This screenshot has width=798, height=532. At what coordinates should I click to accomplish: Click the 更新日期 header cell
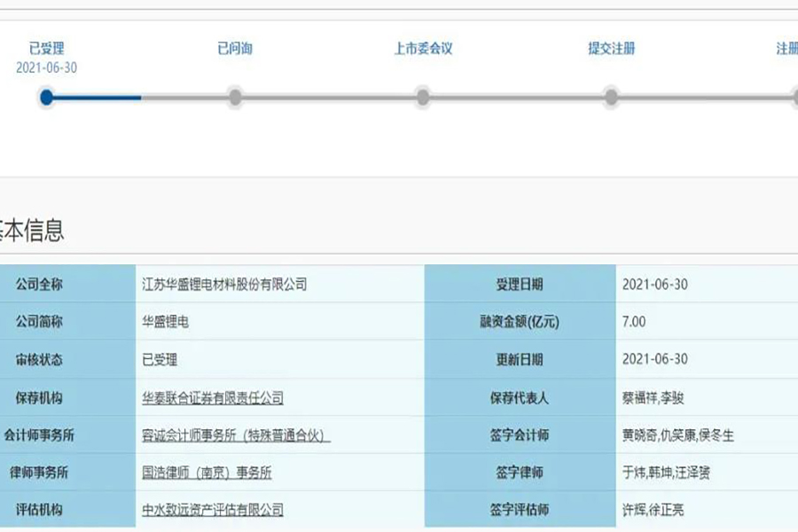(520, 359)
